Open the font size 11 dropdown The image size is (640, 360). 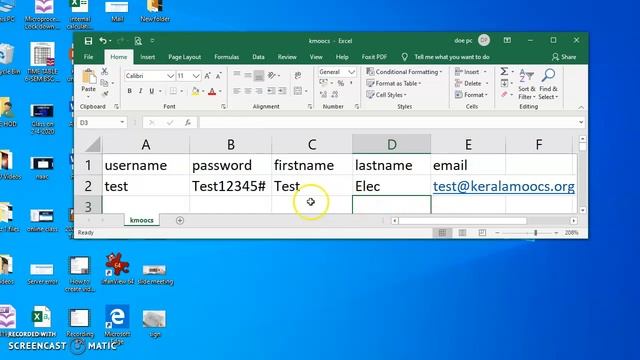[196, 76]
